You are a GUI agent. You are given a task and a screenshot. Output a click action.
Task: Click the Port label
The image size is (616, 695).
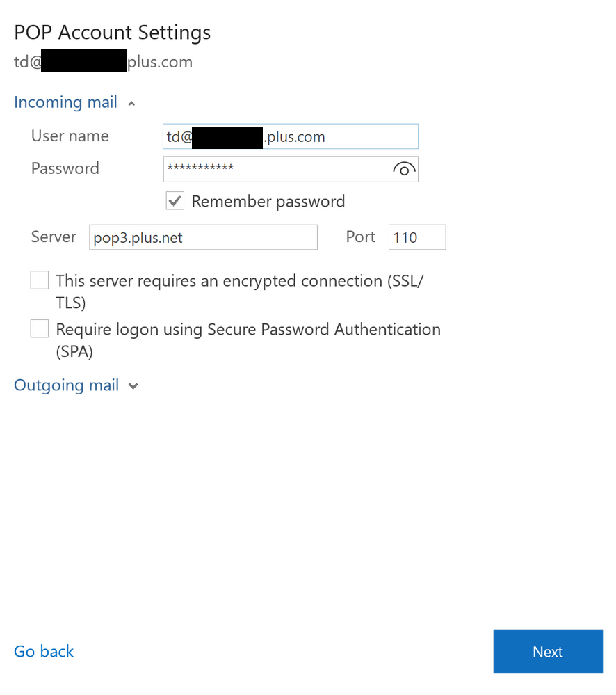coord(360,237)
